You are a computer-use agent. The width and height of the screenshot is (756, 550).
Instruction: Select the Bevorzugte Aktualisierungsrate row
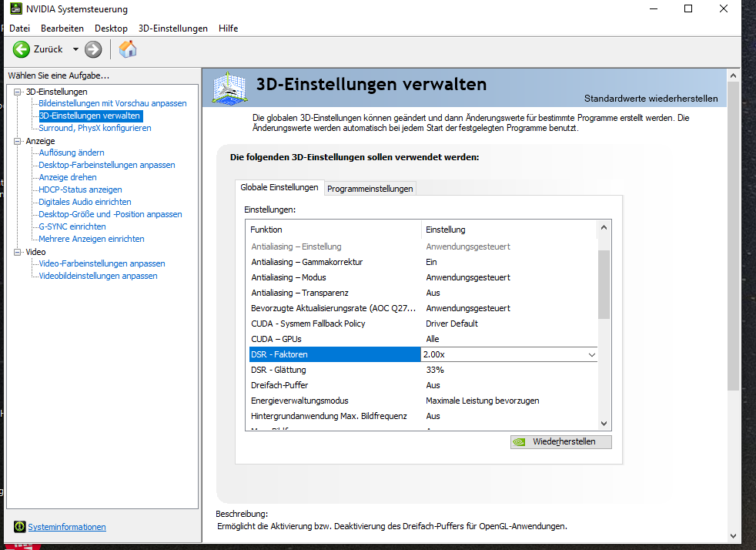click(x=423, y=308)
